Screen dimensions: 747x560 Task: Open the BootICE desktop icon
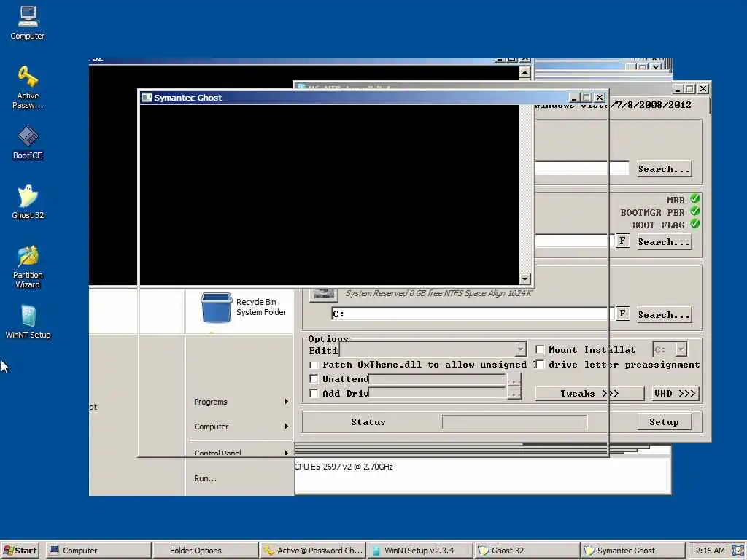(28, 143)
